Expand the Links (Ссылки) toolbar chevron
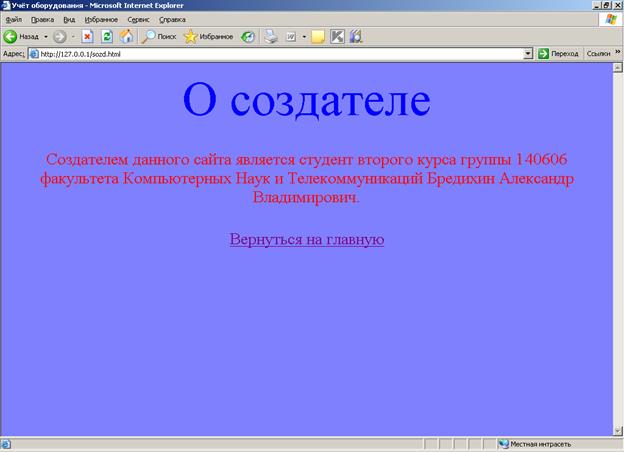 [x=616, y=52]
